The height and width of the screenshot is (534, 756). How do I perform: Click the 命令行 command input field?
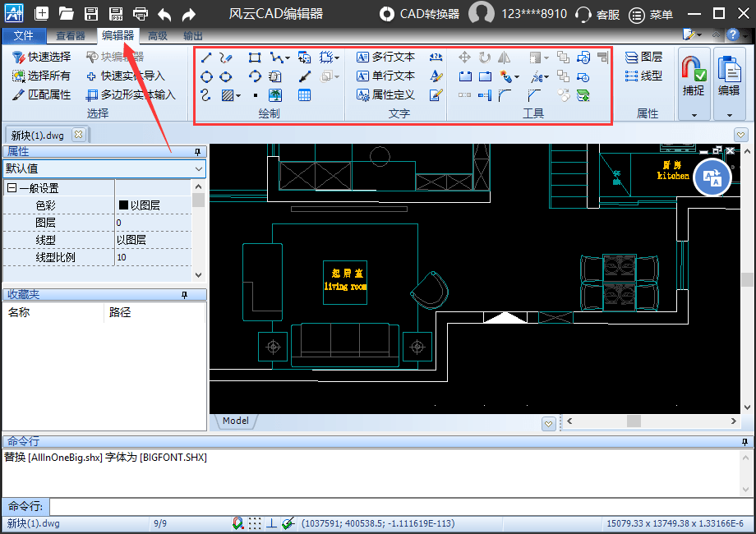point(401,507)
